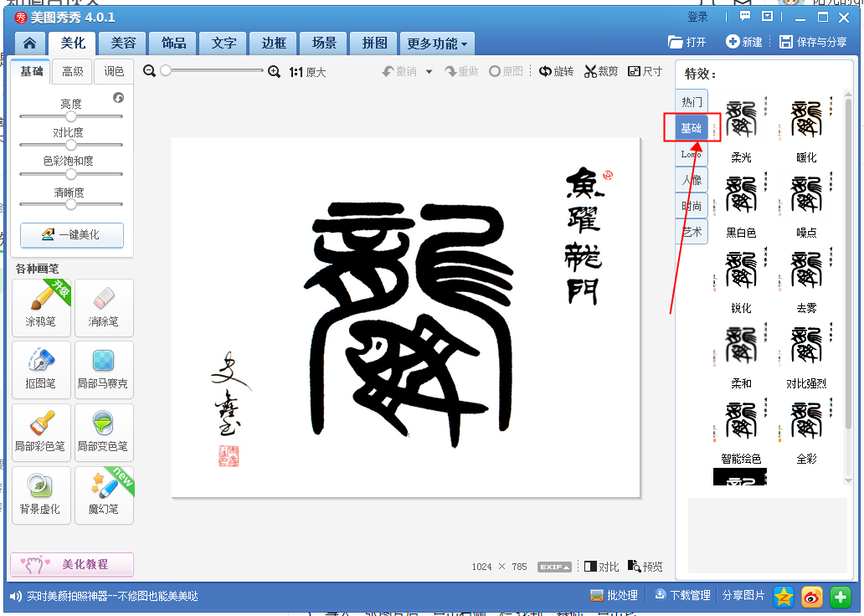Viewport: 864px width, 616px height.
Task: Click the 对比度 contrast slider handle
Action: (x=70, y=145)
